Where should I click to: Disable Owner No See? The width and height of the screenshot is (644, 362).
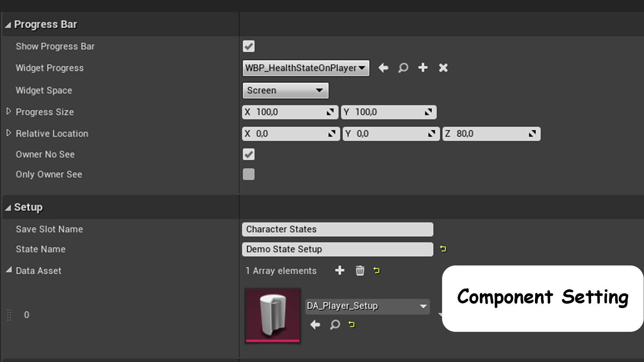point(249,154)
